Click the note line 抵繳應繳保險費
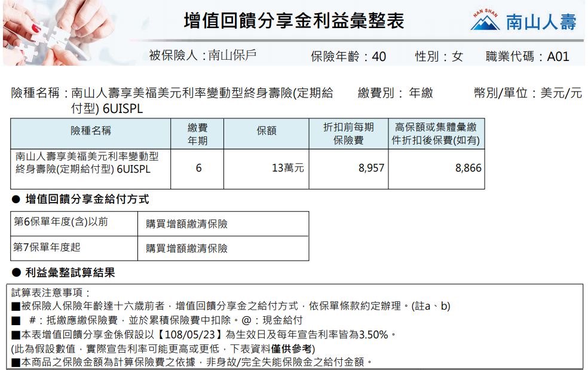Screen dimensions: 588x370 click(157, 320)
